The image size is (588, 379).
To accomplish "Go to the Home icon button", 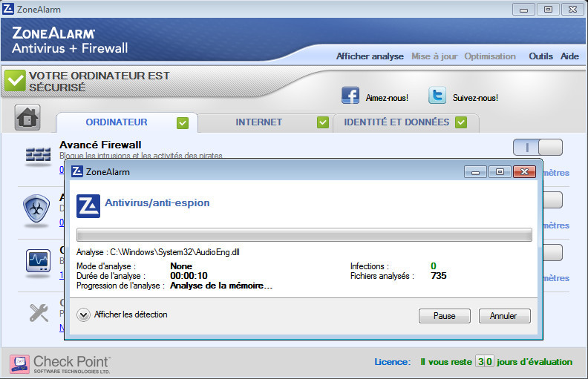I will 27,117.
